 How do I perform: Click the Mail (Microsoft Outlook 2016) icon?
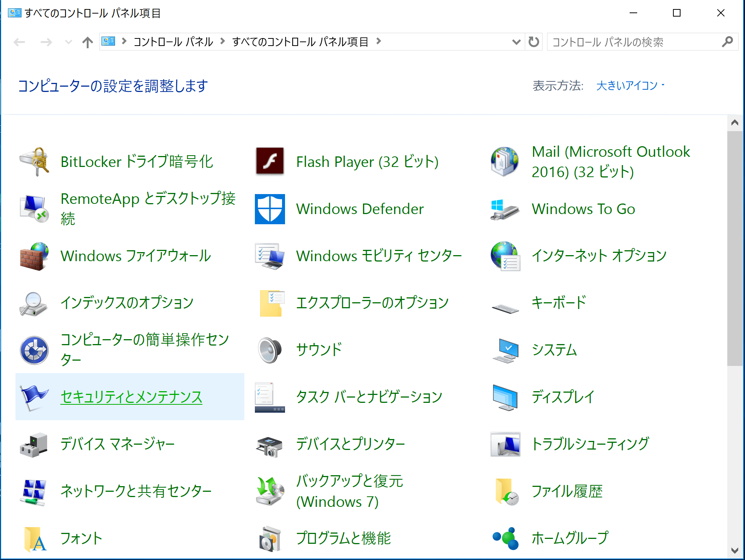pyautogui.click(x=505, y=162)
